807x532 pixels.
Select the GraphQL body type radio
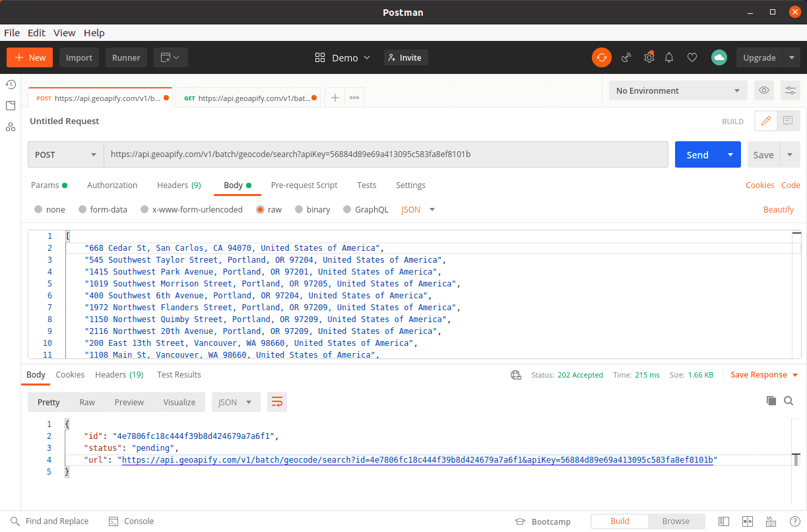[x=347, y=209]
